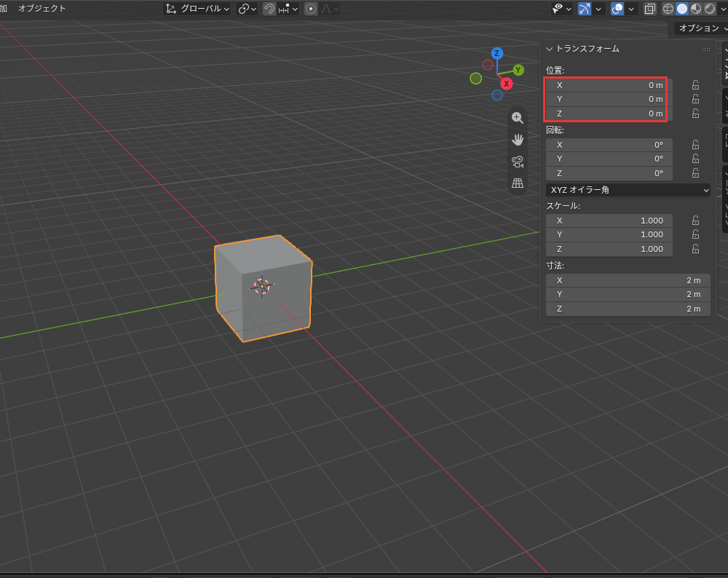Click the location X field
The width and height of the screenshot is (728, 578).
pos(609,85)
